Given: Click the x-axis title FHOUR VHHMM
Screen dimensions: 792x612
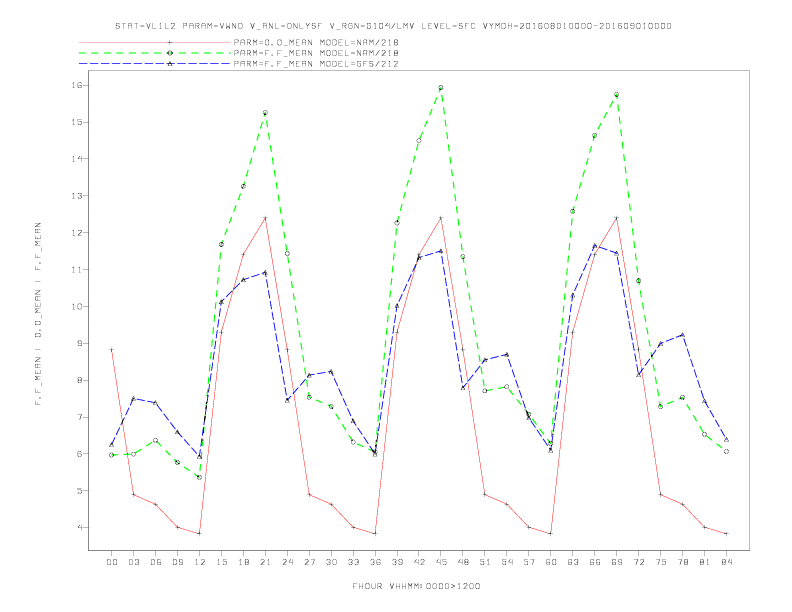Looking at the screenshot, I should click(416, 586).
